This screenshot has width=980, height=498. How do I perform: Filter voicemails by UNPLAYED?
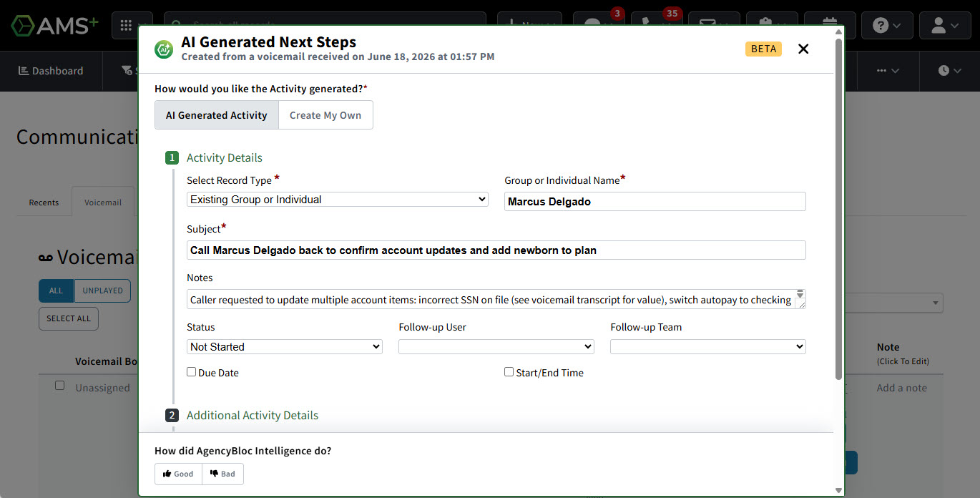pos(102,290)
